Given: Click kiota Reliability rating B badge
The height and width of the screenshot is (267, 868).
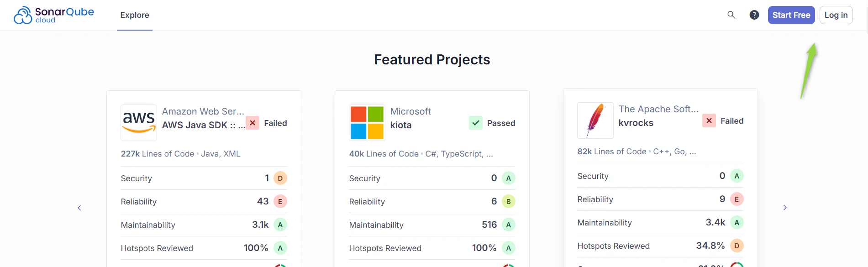Looking at the screenshot, I should point(509,201).
